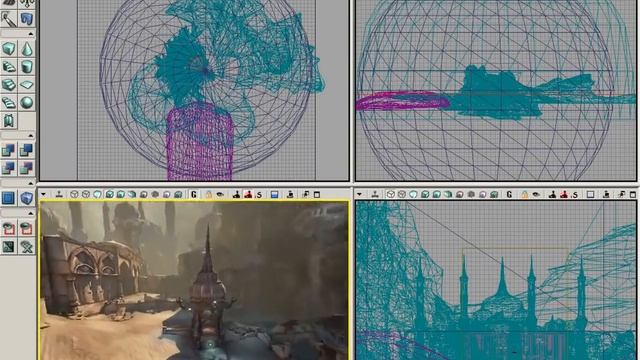Collapse the CSG operations section
The height and width of the screenshot is (360, 640).
point(31,183)
